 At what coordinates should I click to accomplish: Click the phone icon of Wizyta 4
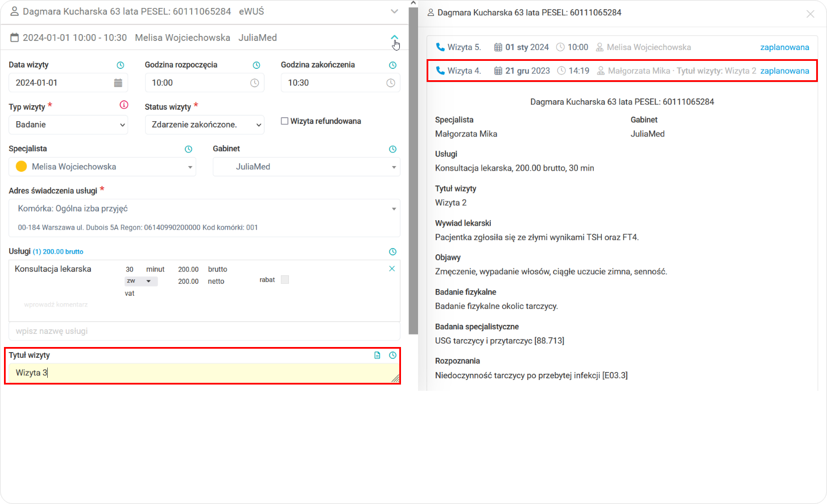(x=440, y=71)
